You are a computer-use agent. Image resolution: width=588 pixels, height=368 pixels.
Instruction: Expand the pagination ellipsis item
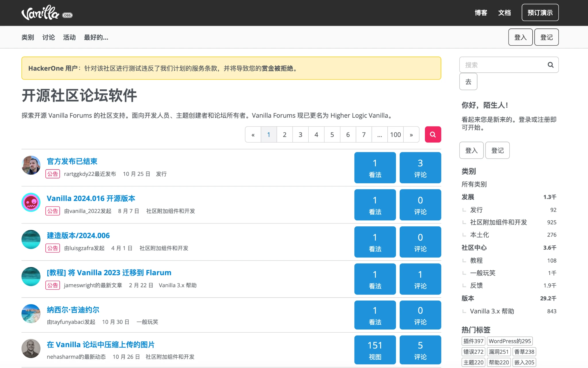coord(380,135)
